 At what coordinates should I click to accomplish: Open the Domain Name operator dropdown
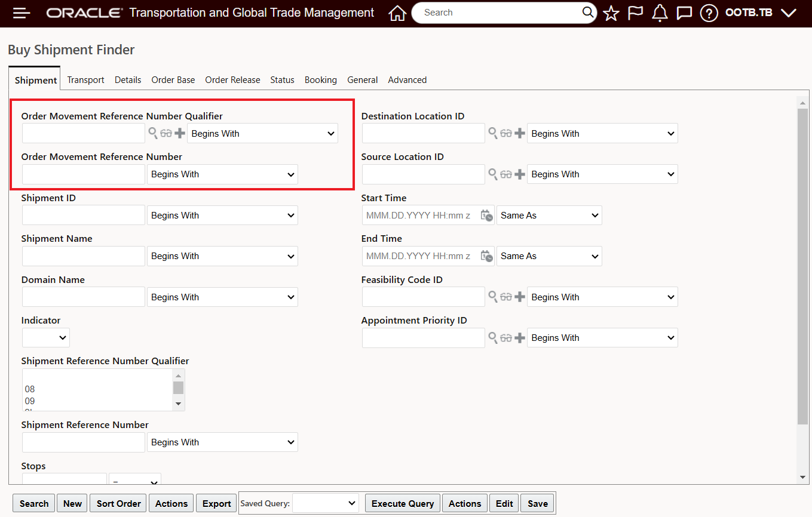222,297
